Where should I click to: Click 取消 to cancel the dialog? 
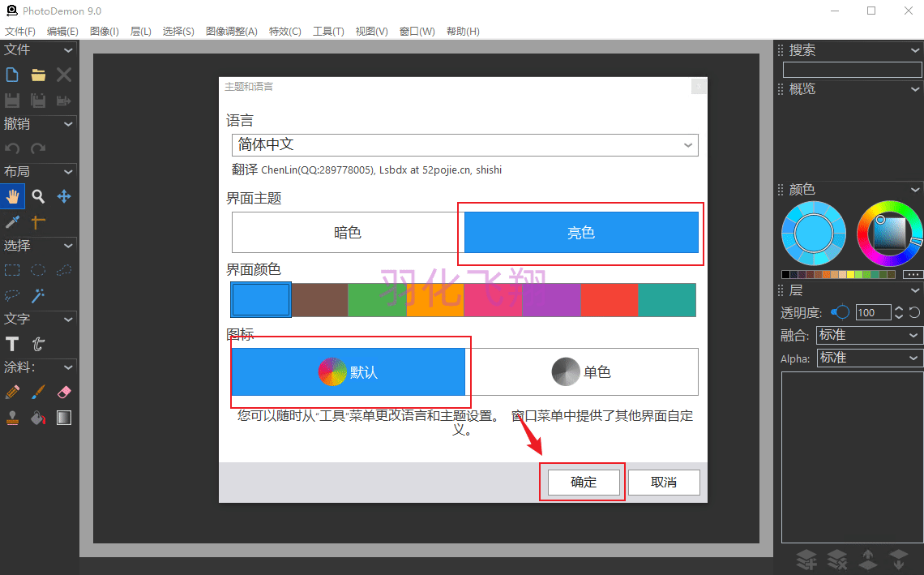coord(664,483)
